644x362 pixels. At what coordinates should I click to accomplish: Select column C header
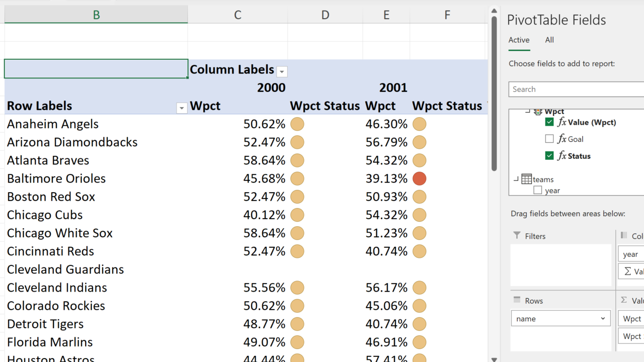237,15
